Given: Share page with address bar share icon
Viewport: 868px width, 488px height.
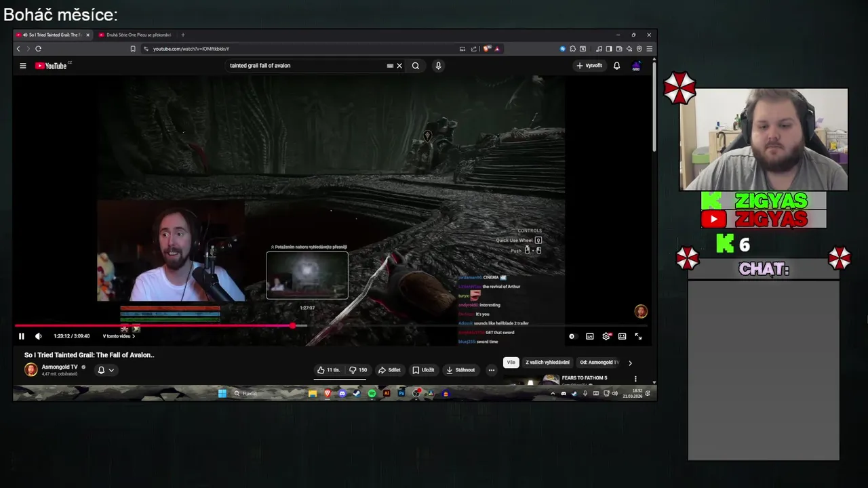Looking at the screenshot, I should (x=474, y=49).
